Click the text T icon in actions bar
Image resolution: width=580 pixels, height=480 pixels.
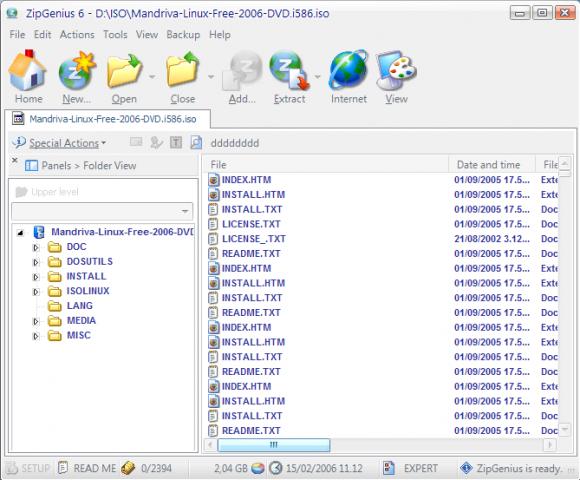pyautogui.click(x=176, y=142)
